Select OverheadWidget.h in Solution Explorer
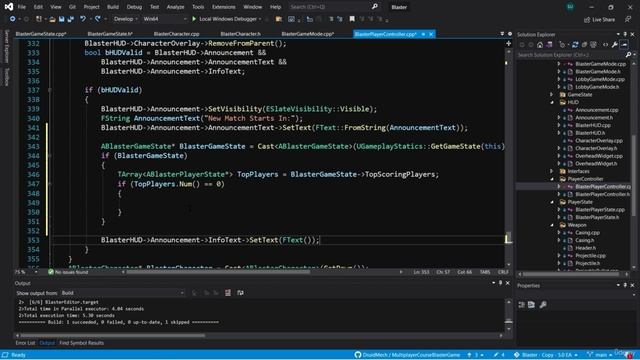640x360 pixels. coord(596,164)
